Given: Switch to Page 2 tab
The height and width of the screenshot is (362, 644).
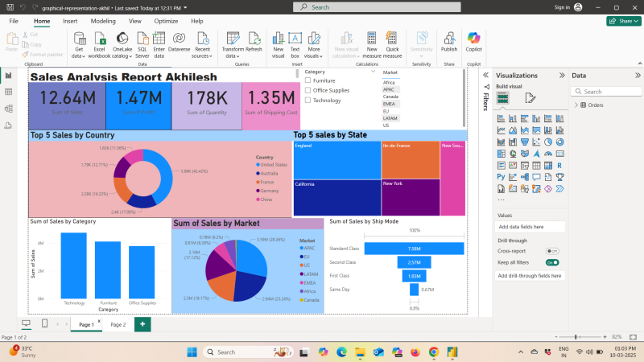Looking at the screenshot, I should point(118,324).
